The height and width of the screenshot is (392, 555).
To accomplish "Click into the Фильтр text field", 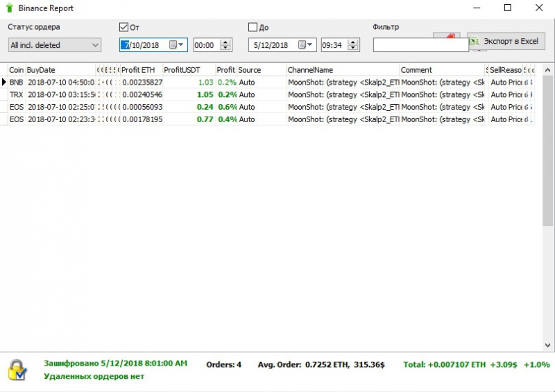I will click(421, 45).
